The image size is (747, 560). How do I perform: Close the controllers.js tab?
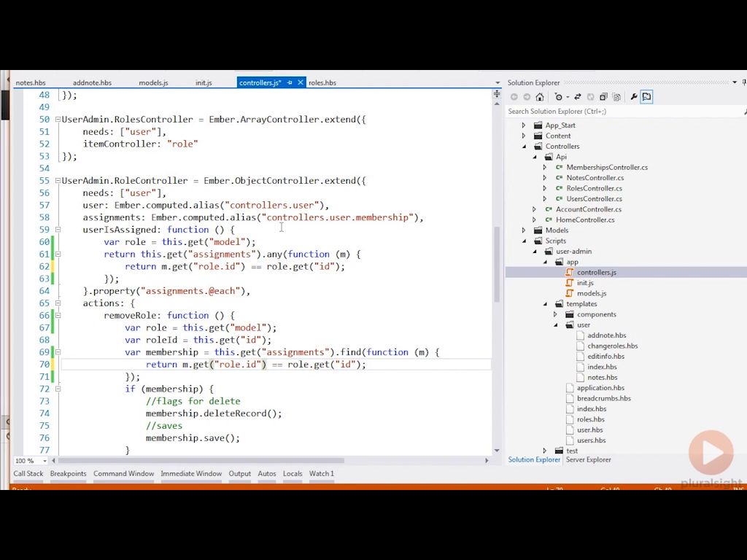click(300, 82)
